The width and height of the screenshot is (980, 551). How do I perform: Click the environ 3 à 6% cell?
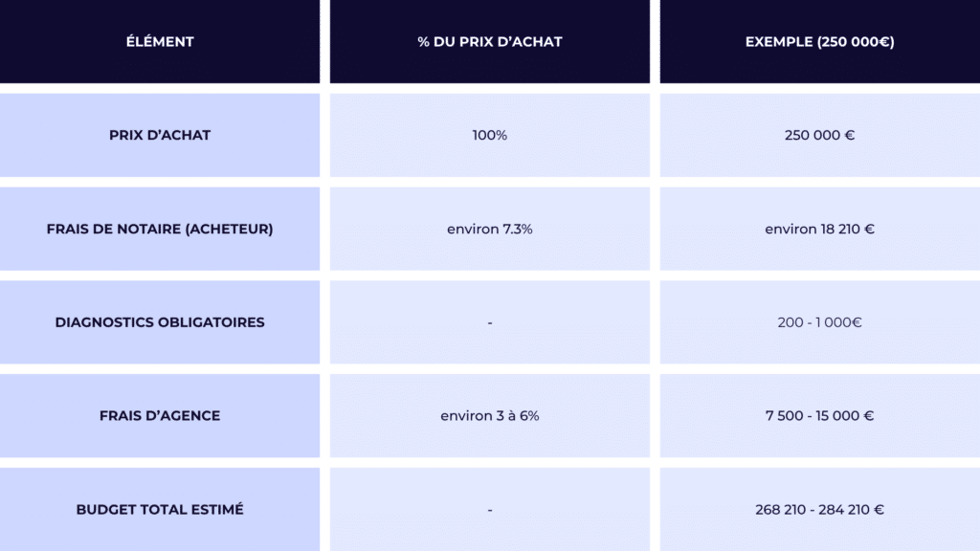point(490,415)
